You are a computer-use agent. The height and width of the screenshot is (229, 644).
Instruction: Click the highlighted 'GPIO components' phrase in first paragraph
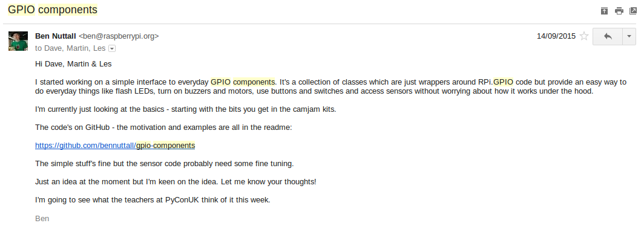pyautogui.click(x=243, y=82)
